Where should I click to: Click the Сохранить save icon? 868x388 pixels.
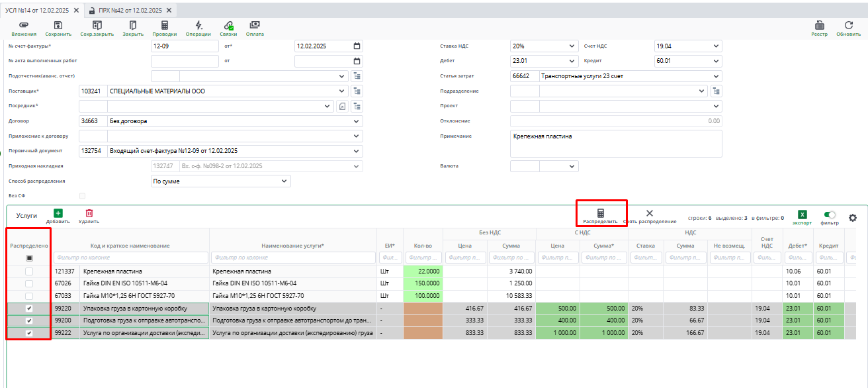(58, 25)
